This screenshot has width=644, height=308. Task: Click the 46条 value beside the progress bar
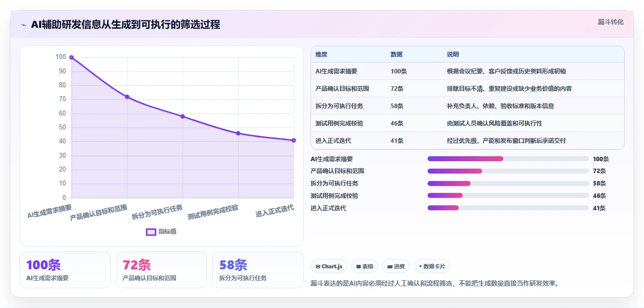pos(599,195)
